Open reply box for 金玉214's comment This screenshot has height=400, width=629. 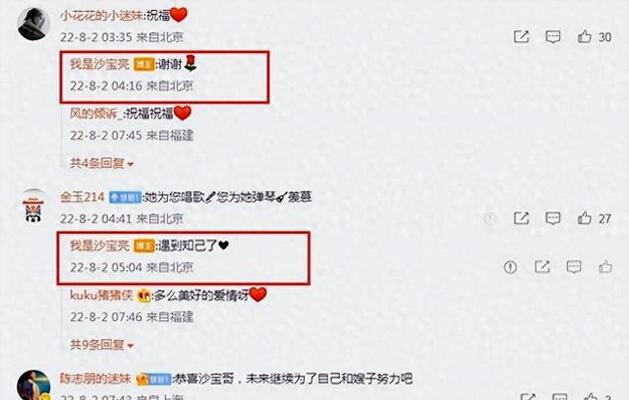553,218
